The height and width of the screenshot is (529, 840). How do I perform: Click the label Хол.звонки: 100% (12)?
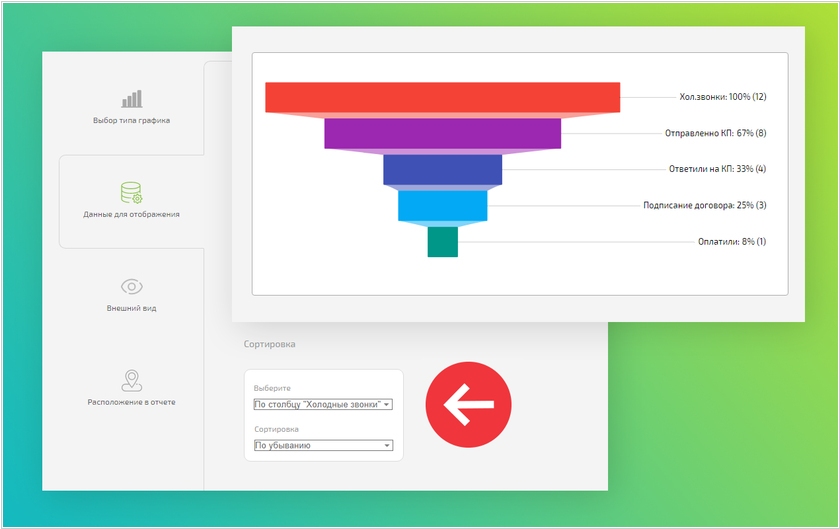723,97
